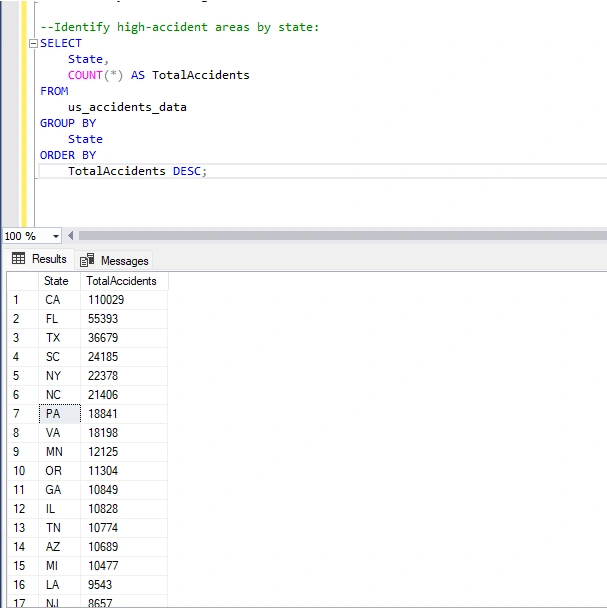
Task: Click the GROUP BY keyword
Action: coord(68,123)
